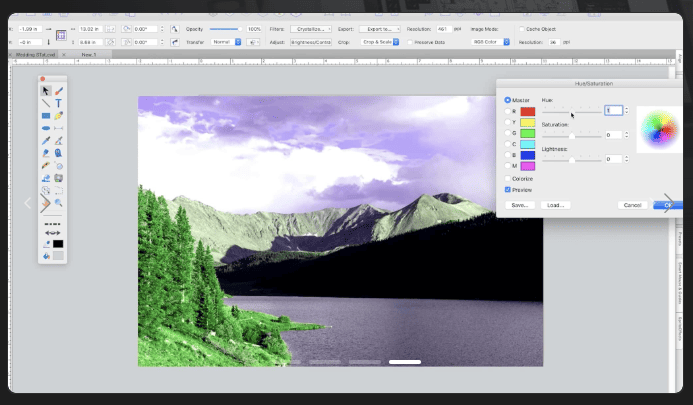Click the color wheel preview in dialog

tap(659, 130)
